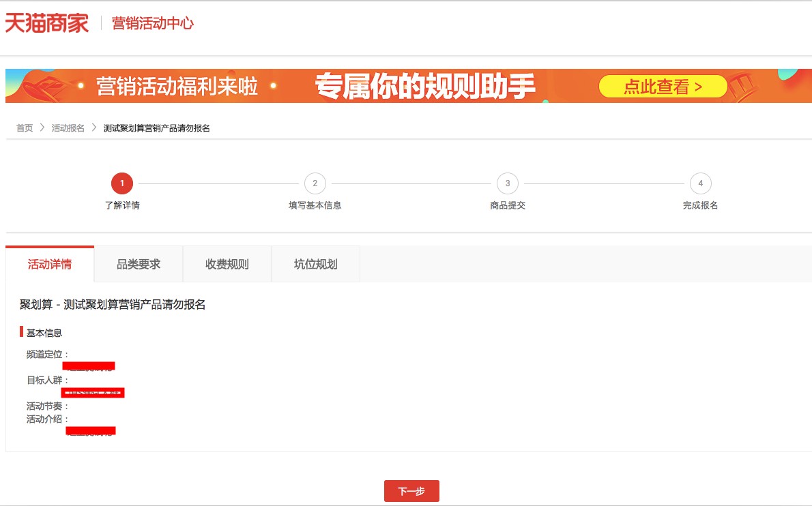Click the 目标人群 label

(47, 381)
